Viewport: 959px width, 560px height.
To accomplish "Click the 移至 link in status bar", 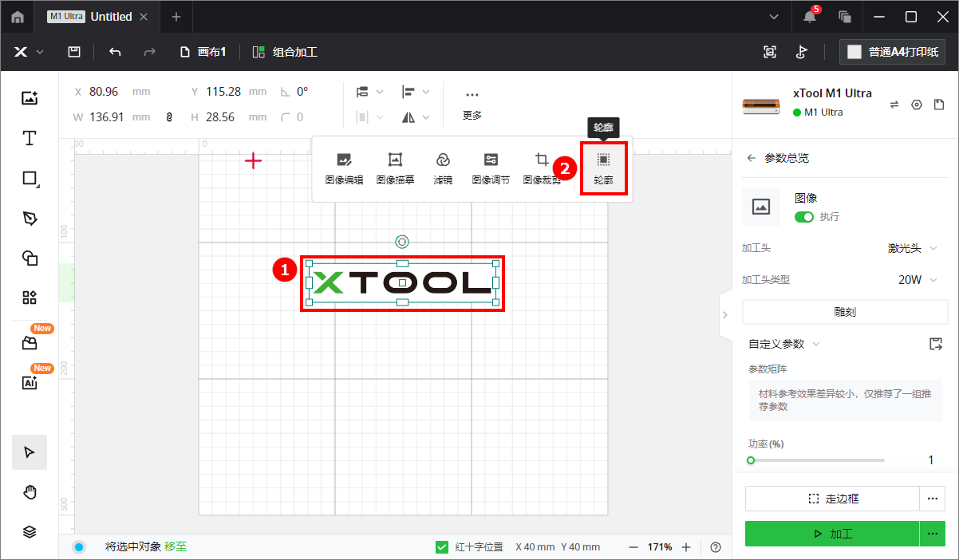I will point(176,547).
